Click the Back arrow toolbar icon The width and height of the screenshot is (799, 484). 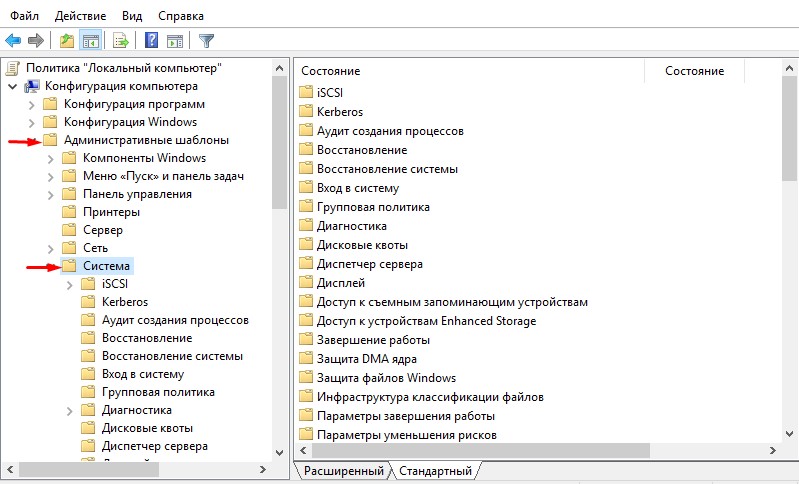coord(13,40)
